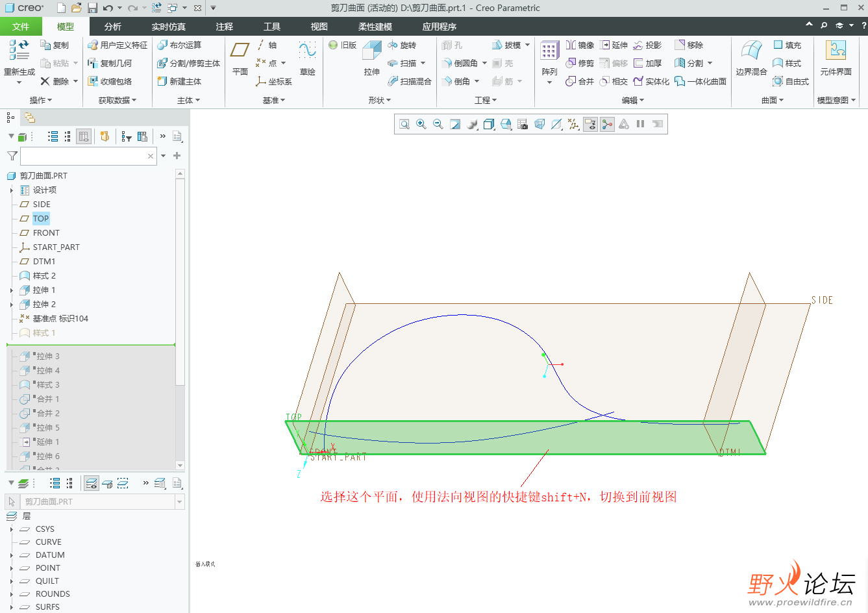868x613 pixels.
Task: Click the pause simulation icon
Action: (640, 124)
